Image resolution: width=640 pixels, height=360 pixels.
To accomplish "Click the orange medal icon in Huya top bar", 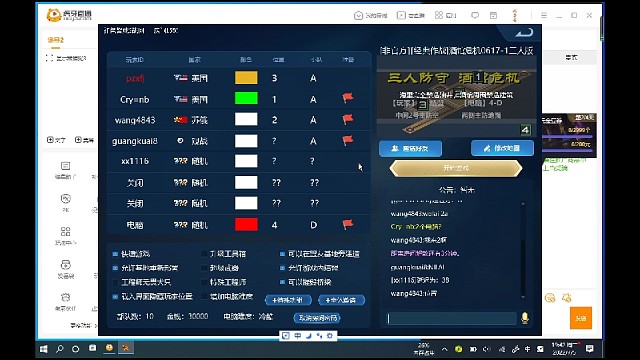I will tap(515, 15).
